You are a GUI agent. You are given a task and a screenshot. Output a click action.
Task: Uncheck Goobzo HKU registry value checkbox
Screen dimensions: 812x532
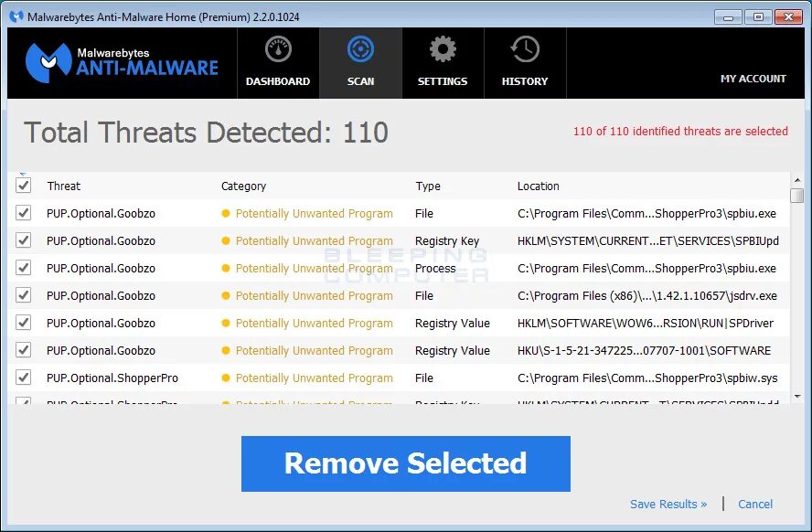pyautogui.click(x=23, y=350)
